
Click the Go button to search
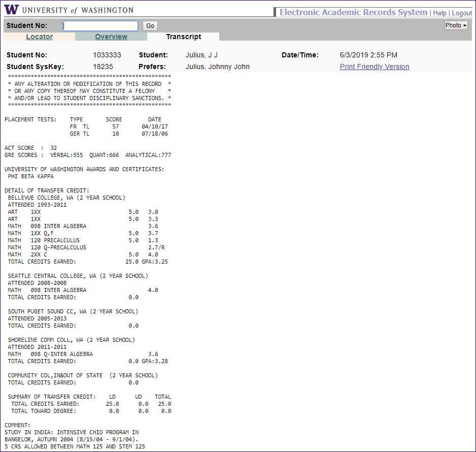click(150, 25)
